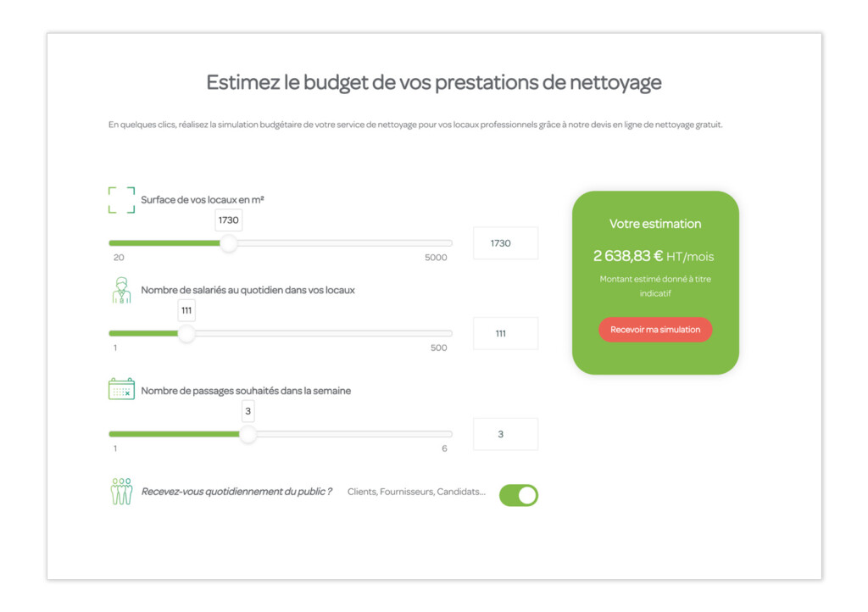The height and width of the screenshot is (612, 868).
Task: Focus the employees input showing 111
Action: (x=505, y=333)
